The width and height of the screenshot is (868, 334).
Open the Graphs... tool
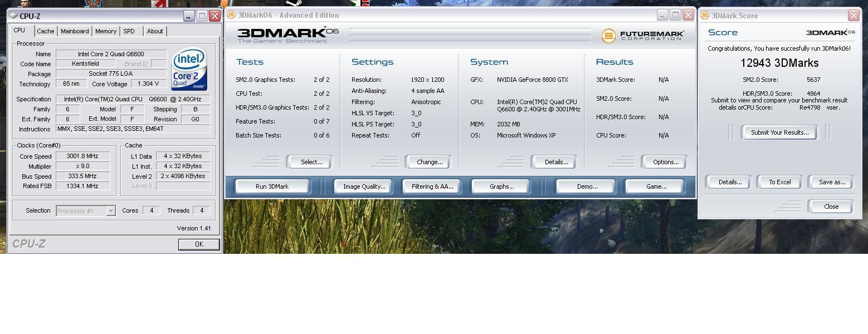coord(502,186)
